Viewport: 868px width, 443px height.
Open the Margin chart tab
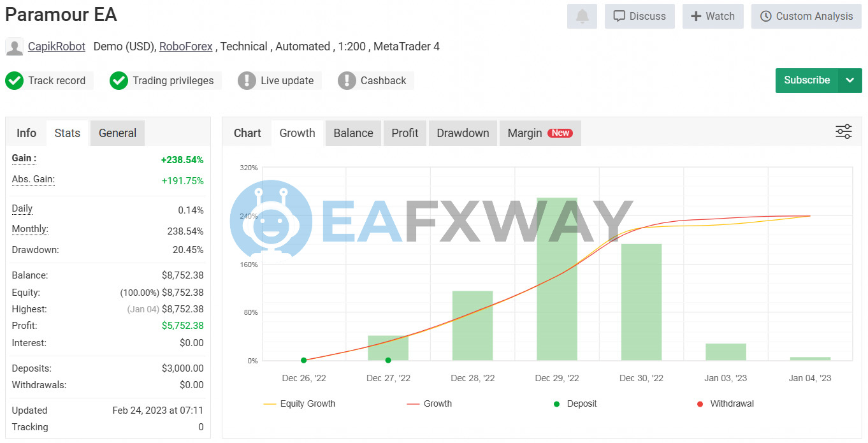pyautogui.click(x=540, y=133)
